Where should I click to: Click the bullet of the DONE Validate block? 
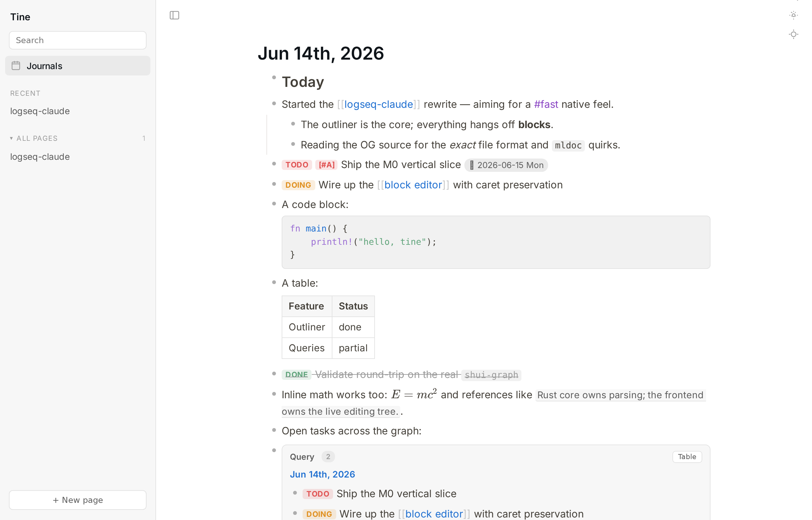tap(274, 374)
